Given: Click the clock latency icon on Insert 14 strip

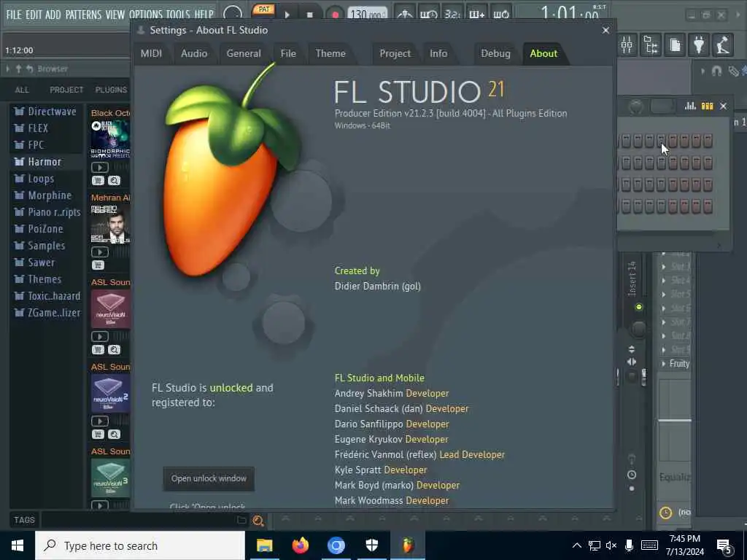Looking at the screenshot, I should (x=632, y=475).
